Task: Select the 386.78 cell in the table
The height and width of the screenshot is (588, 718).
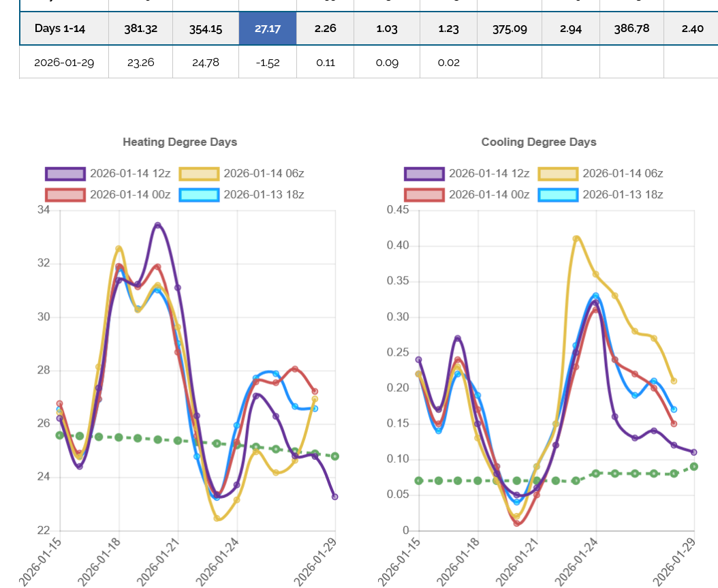Action: point(631,29)
